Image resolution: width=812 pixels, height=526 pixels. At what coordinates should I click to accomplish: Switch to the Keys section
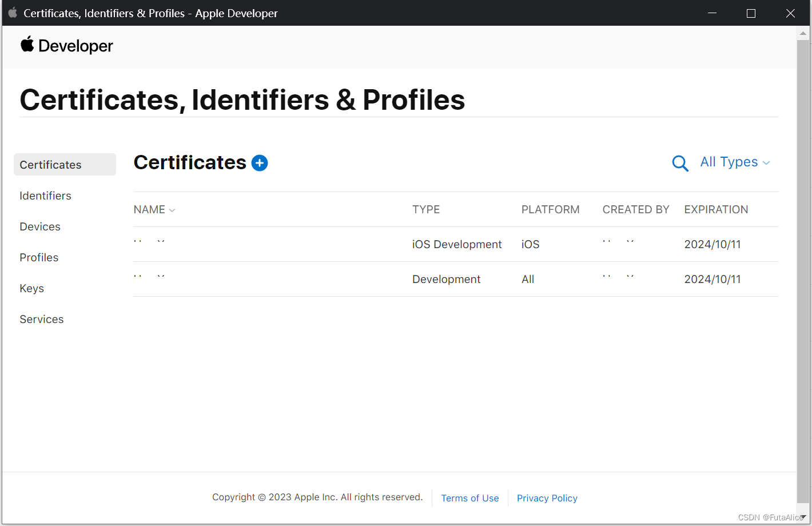[32, 288]
